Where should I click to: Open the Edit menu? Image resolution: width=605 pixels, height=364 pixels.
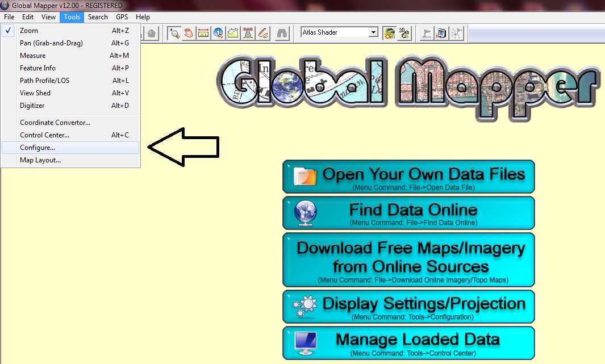[x=27, y=17]
